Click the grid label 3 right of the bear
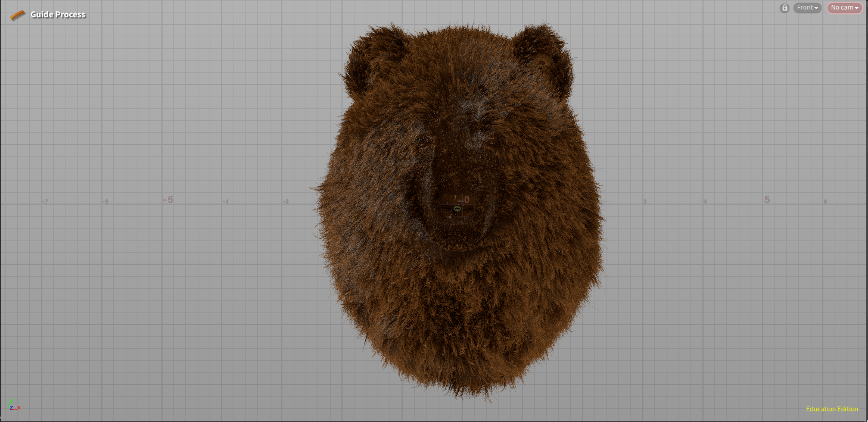The width and height of the screenshot is (868, 422). 645,202
